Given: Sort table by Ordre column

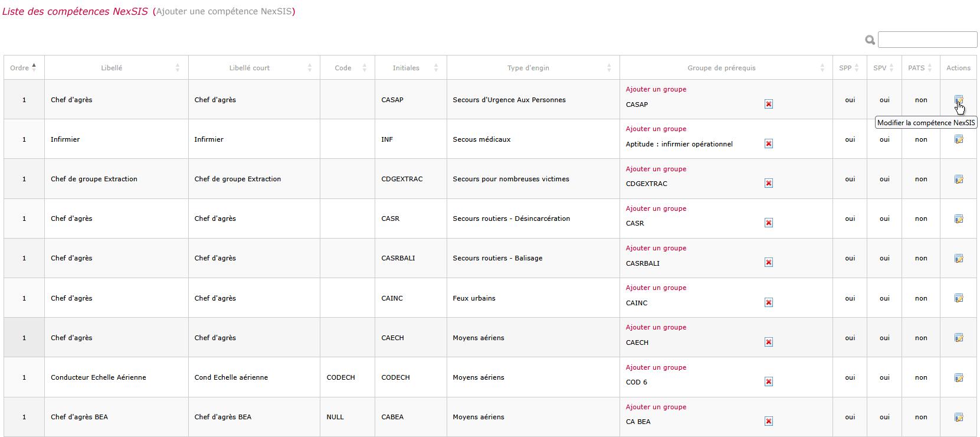Looking at the screenshot, I should click(x=24, y=68).
